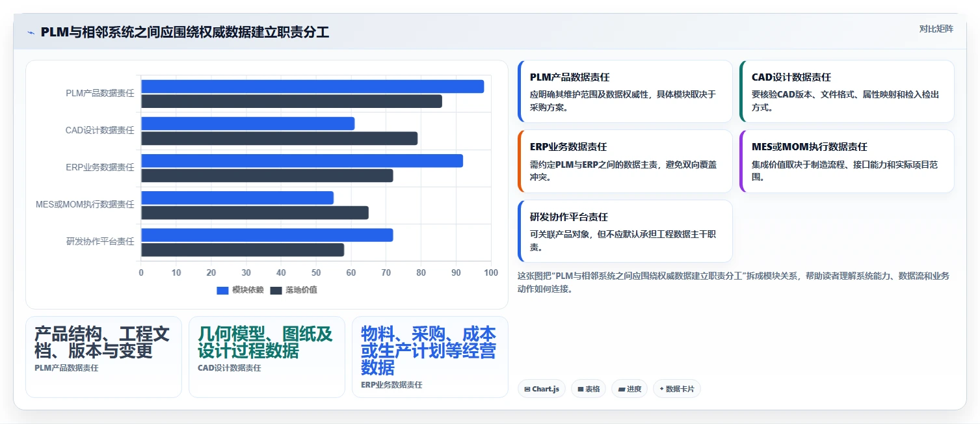Click the CAD设计数据责任 chart axis label
The width and height of the screenshot is (980, 424).
click(x=100, y=131)
